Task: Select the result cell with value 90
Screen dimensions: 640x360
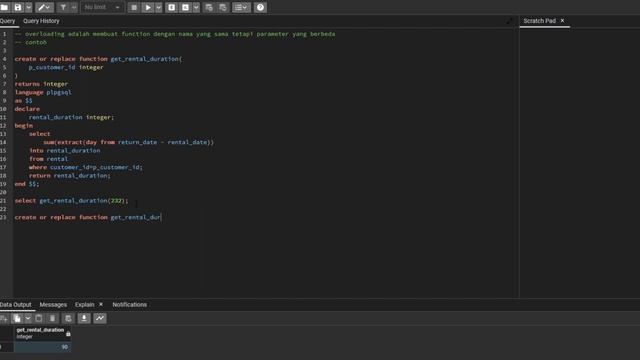Action: (x=42, y=347)
